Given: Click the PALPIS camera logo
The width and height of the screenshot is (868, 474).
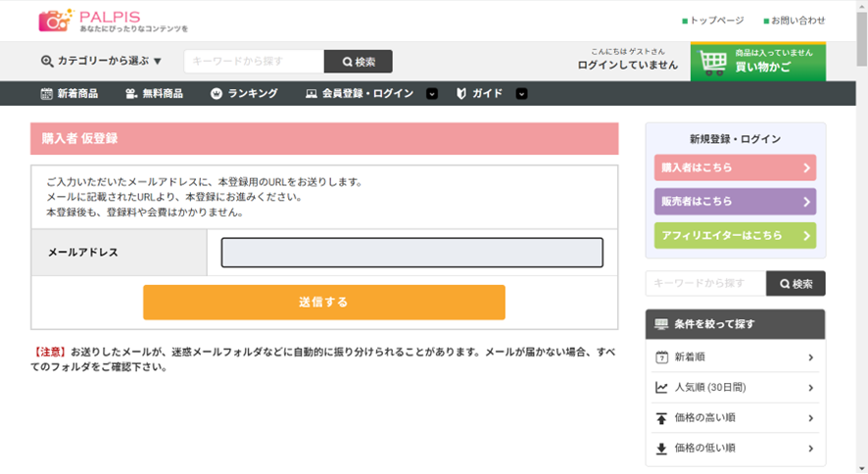Looking at the screenshot, I should pyautogui.click(x=56, y=20).
